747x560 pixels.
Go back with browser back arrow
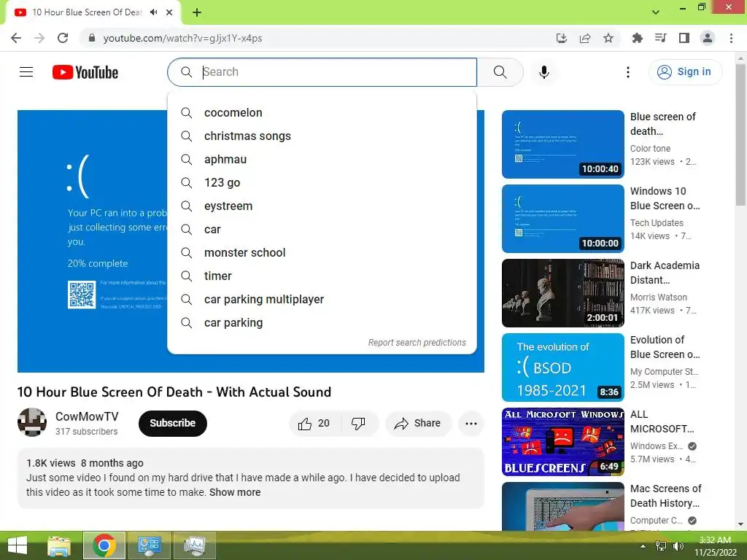click(x=16, y=38)
